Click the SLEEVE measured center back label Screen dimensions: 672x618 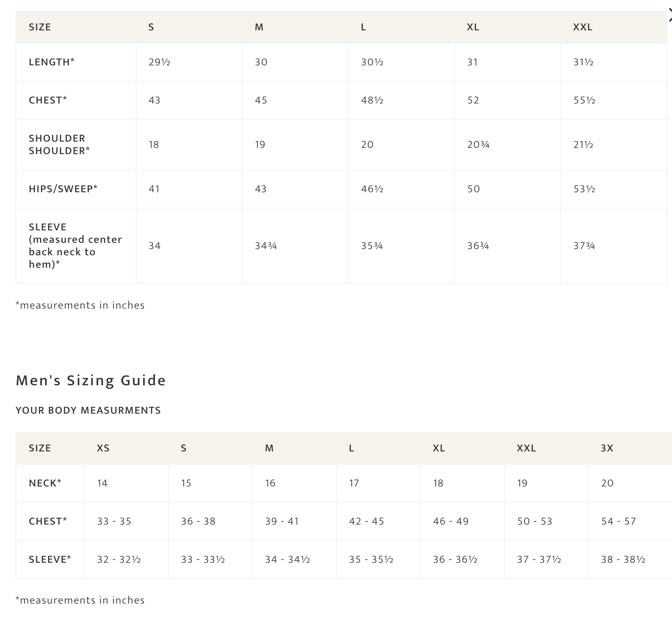tap(75, 246)
